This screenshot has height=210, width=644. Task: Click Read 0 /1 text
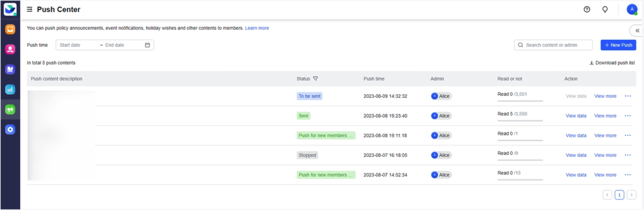(508, 134)
